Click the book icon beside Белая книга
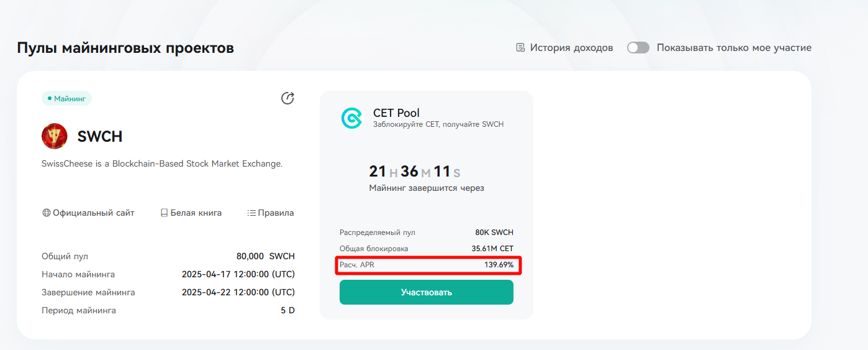The image size is (868, 350). 164,213
